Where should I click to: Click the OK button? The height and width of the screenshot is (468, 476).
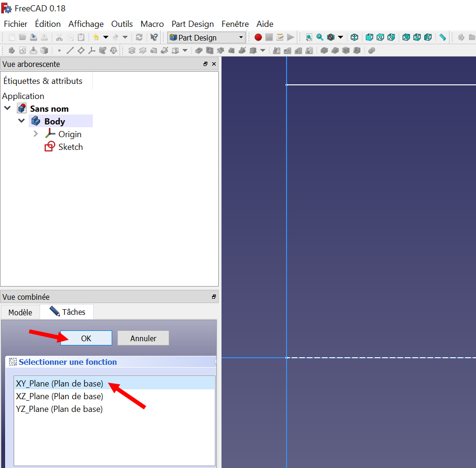86,338
